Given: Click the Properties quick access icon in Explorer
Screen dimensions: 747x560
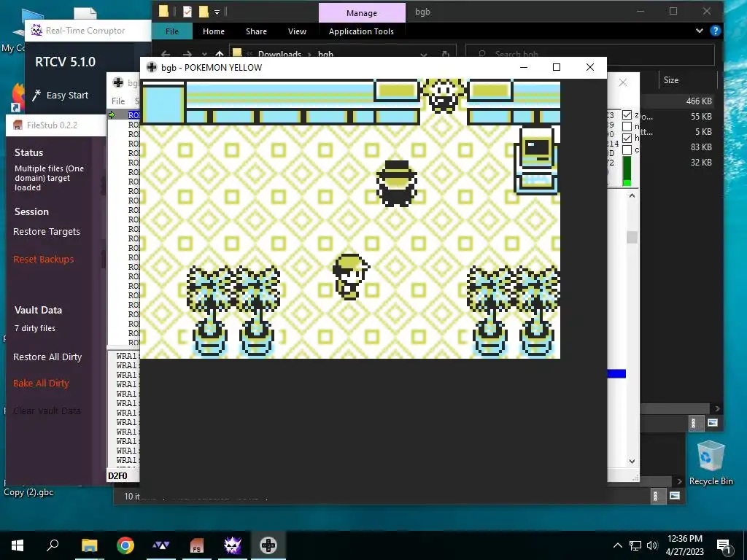Looking at the screenshot, I should click(187, 12).
